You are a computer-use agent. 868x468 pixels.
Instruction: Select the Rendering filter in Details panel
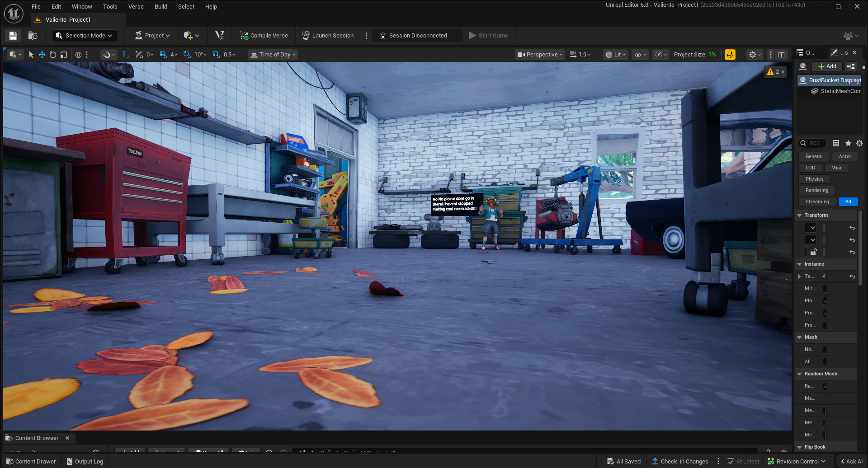pyautogui.click(x=816, y=191)
